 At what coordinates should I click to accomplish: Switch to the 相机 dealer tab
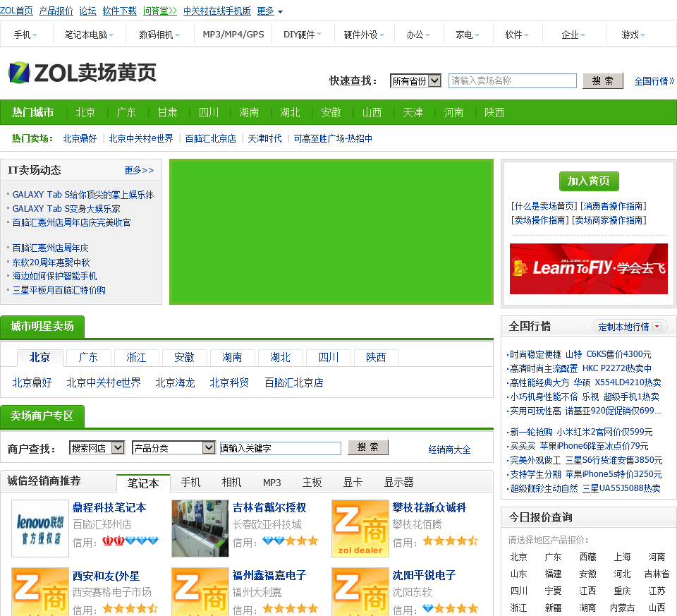[231, 483]
